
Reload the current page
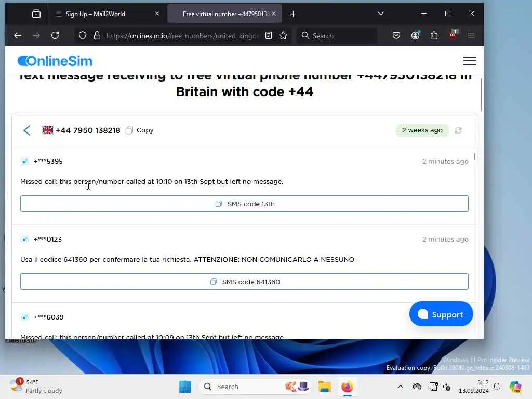(x=55, y=35)
